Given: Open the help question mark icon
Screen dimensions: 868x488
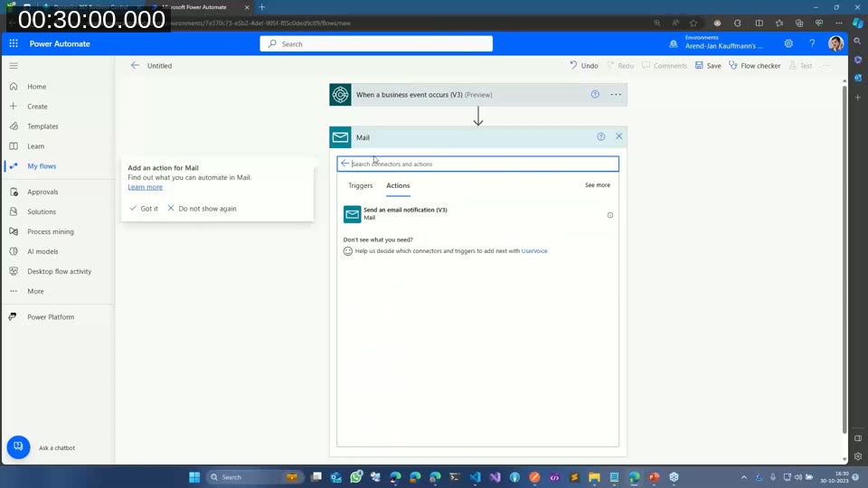Looking at the screenshot, I should (812, 43).
